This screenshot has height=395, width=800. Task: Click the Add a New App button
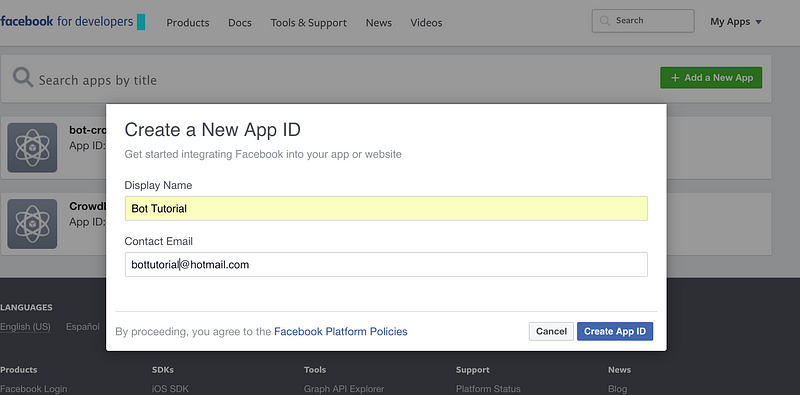[x=711, y=78]
